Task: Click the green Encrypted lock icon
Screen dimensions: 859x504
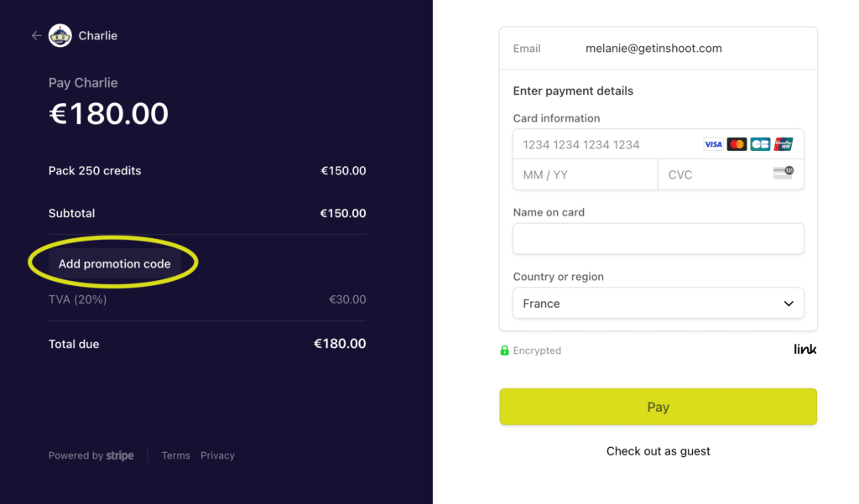Action: pos(504,350)
